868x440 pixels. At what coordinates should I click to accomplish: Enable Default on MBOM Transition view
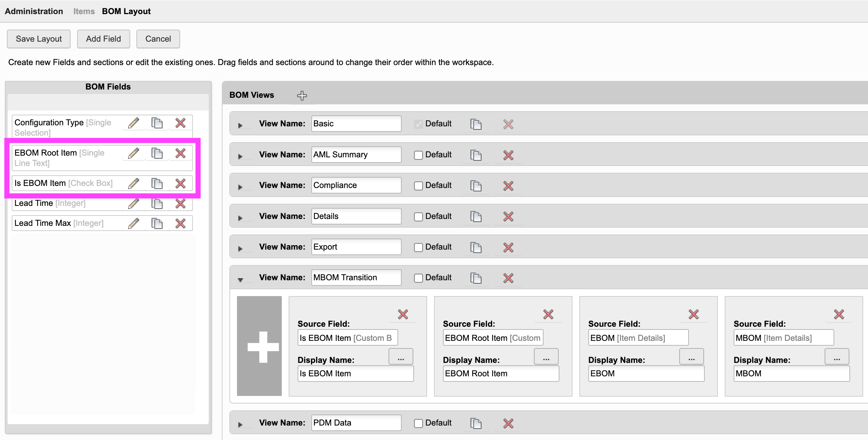[x=418, y=278]
